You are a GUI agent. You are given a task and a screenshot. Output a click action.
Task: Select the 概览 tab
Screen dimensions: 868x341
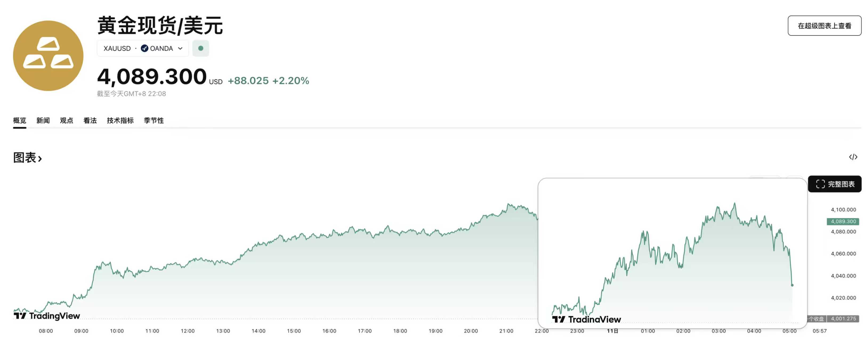click(19, 120)
